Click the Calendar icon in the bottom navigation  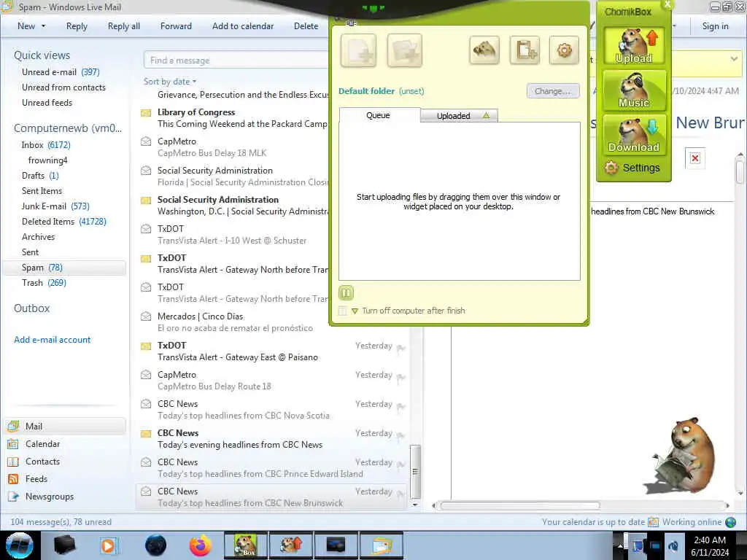click(13, 444)
